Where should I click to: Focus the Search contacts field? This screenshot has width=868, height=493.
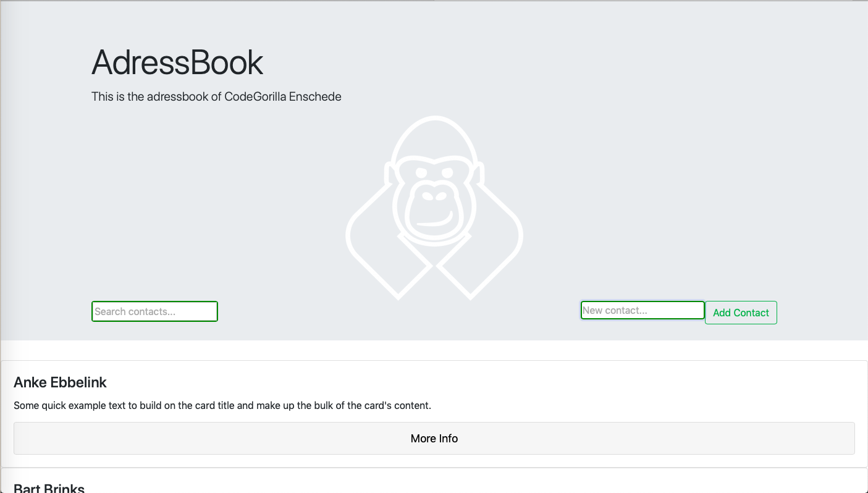pos(154,311)
